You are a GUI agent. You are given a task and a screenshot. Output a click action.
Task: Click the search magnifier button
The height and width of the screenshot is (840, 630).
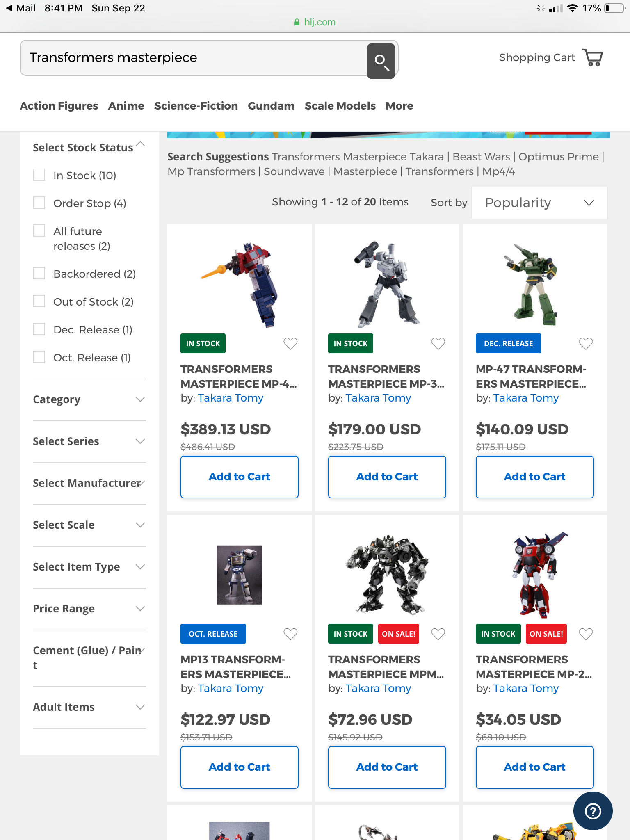pyautogui.click(x=381, y=61)
